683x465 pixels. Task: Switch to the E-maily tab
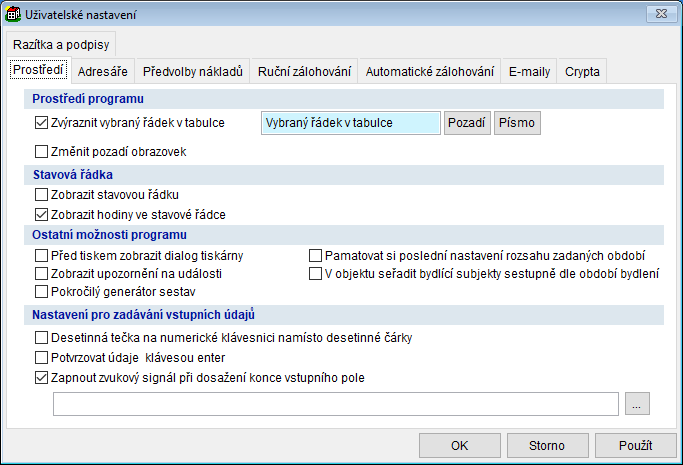pyautogui.click(x=529, y=71)
